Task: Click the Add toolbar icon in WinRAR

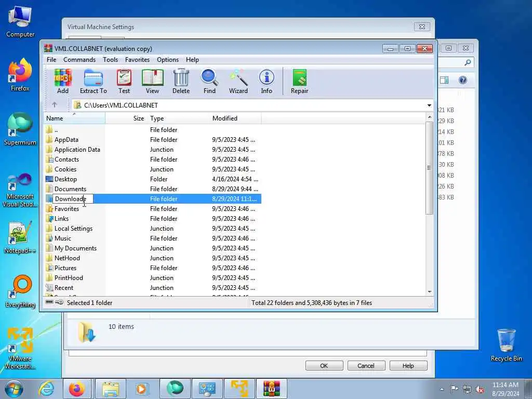Action: tap(63, 82)
